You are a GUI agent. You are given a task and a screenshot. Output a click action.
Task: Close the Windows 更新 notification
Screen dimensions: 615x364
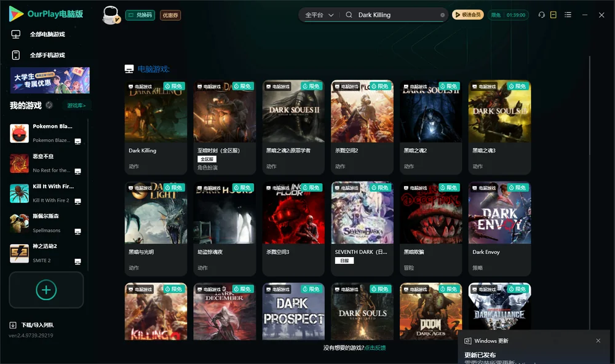[598, 341]
